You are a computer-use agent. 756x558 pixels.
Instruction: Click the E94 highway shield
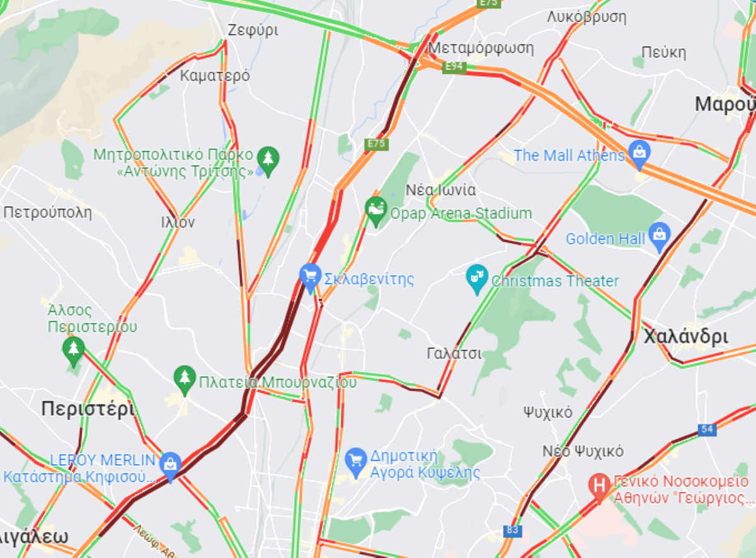454,67
